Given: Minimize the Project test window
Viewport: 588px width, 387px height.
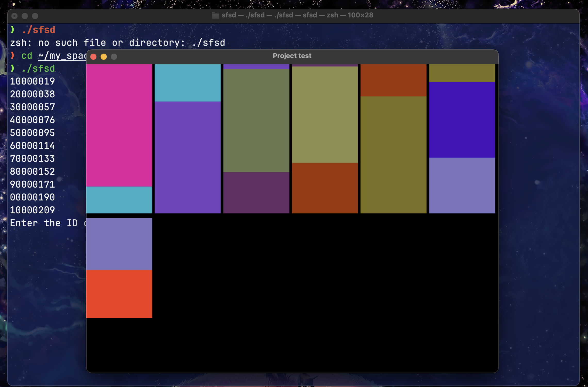Looking at the screenshot, I should point(104,57).
